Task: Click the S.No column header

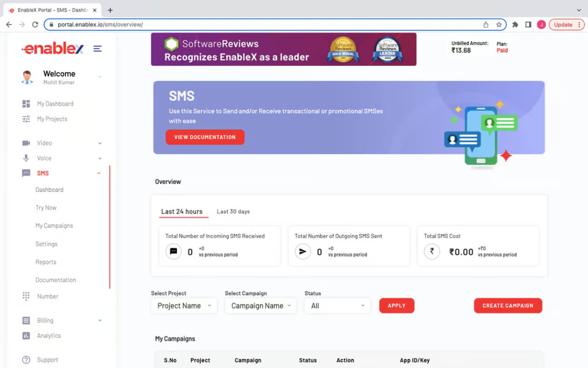Action: [170, 360]
